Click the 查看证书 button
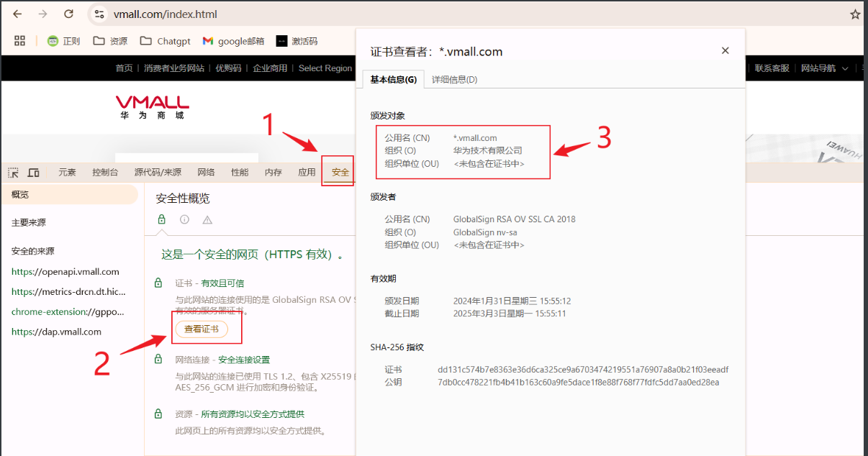Screen dimensions: 868x456 (202, 329)
